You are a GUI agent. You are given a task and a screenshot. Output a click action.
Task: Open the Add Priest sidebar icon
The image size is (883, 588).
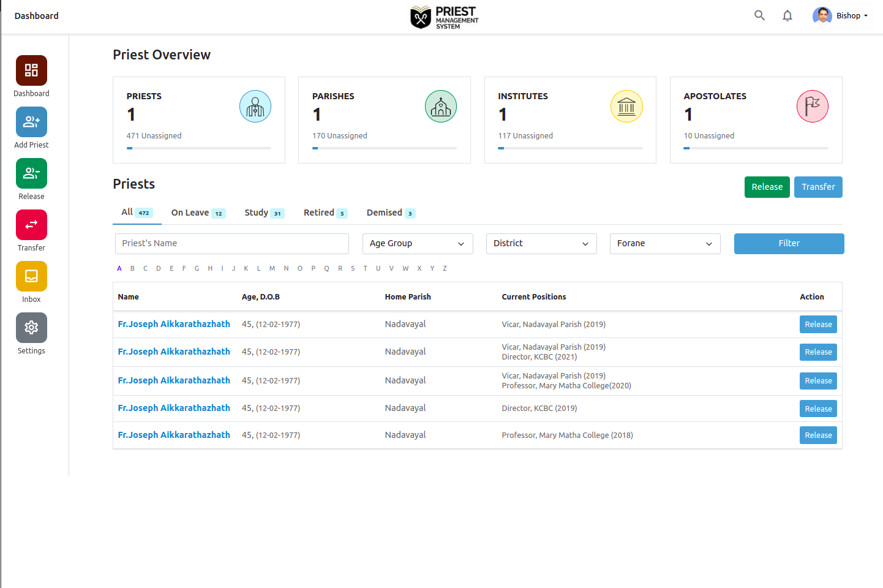point(31,122)
